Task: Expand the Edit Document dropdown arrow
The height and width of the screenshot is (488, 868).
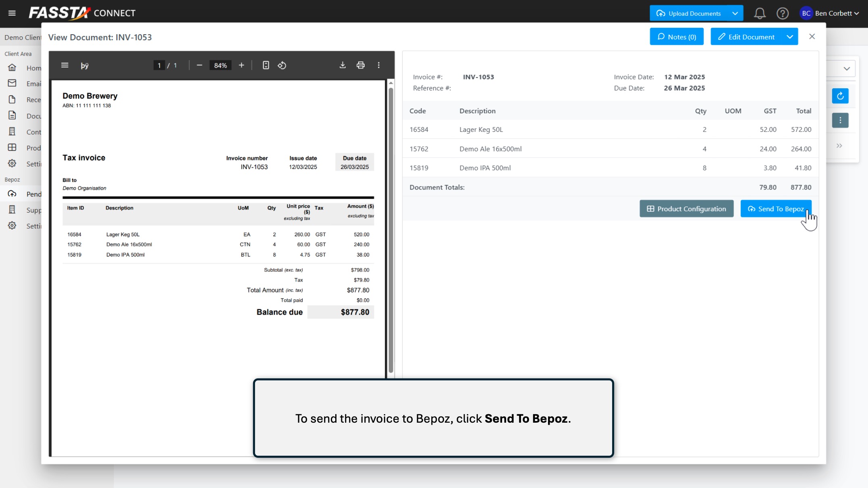Action: (790, 37)
